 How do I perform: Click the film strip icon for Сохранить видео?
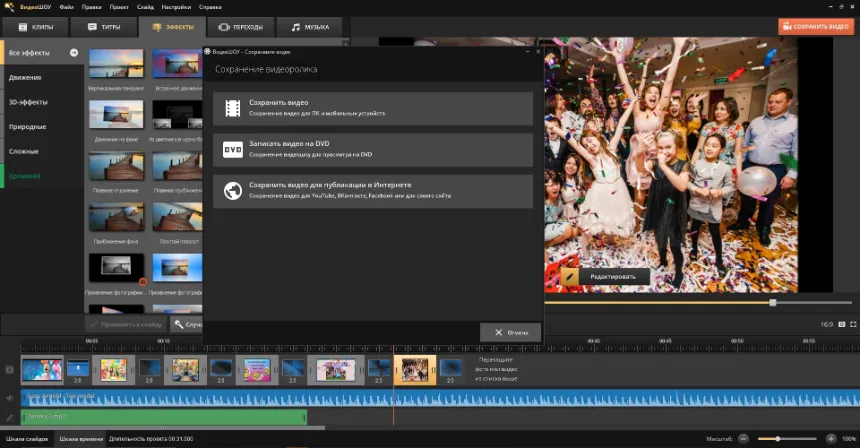233,108
